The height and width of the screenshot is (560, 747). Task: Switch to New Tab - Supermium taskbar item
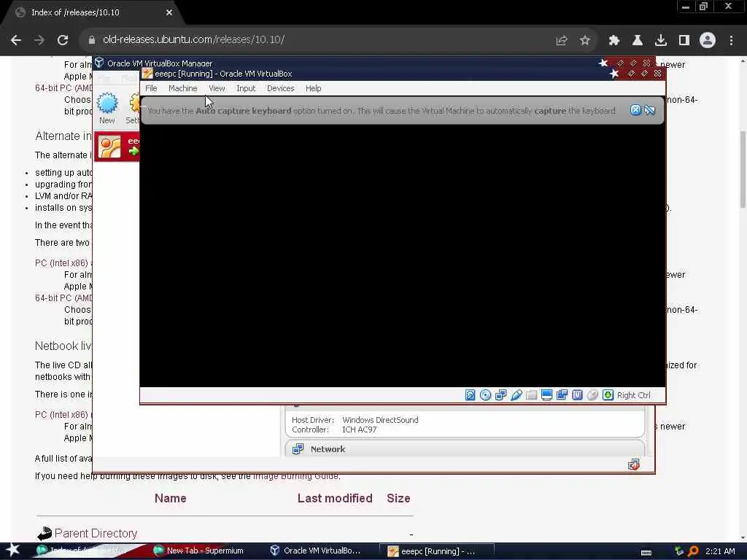click(x=199, y=551)
